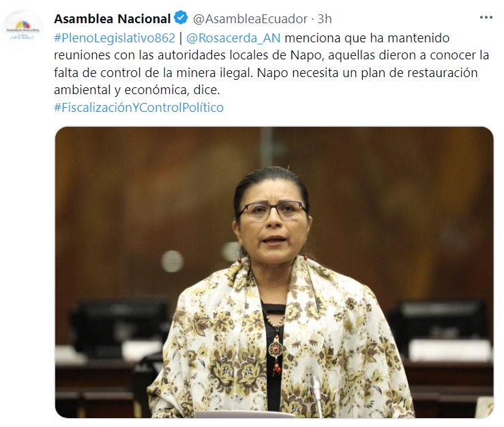Open the @AsambleaEcuador handle link
Viewport: 504px width, 427px height.
coord(250,18)
